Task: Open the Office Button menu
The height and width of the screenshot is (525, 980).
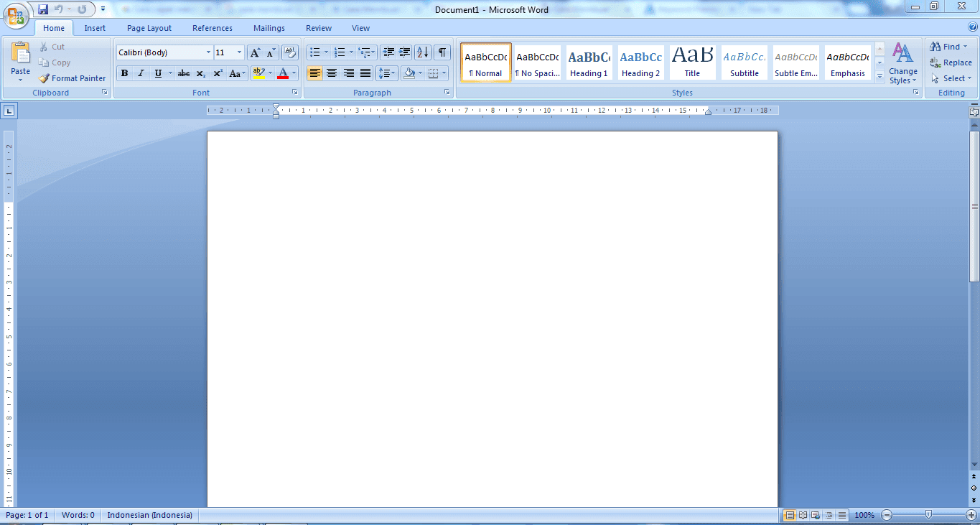Action: click(17, 16)
